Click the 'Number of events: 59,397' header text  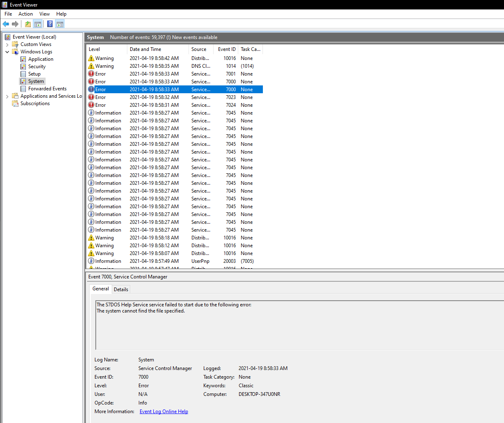click(138, 37)
